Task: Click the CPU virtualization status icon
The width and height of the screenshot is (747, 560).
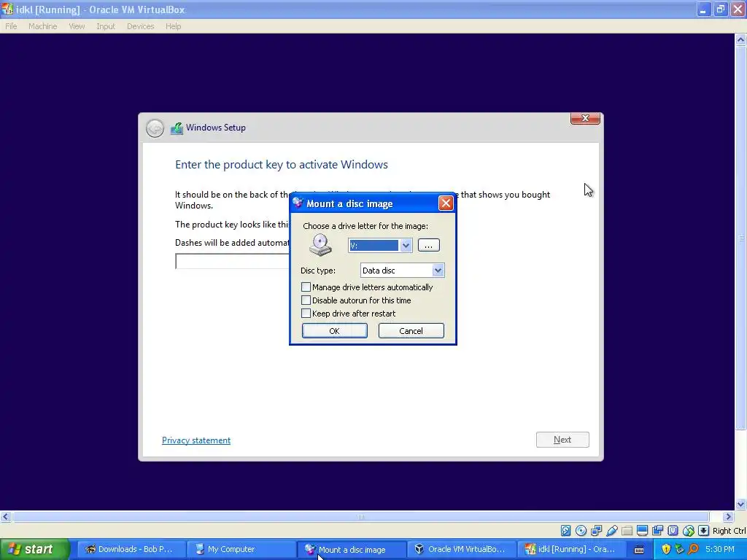Action: pos(673,531)
